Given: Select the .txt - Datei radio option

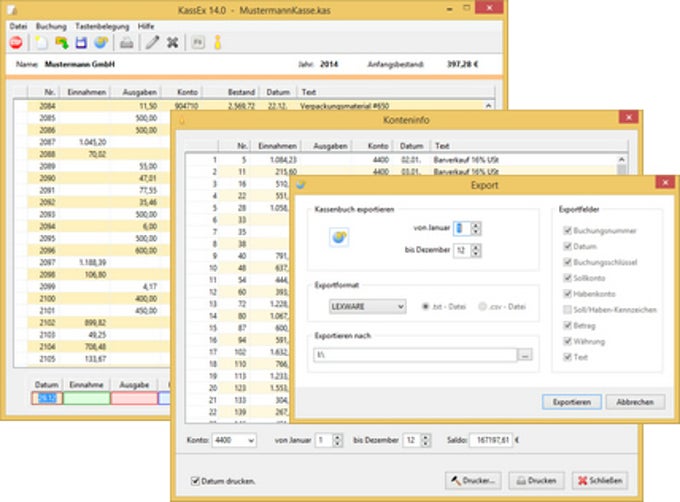Looking at the screenshot, I should [x=425, y=306].
